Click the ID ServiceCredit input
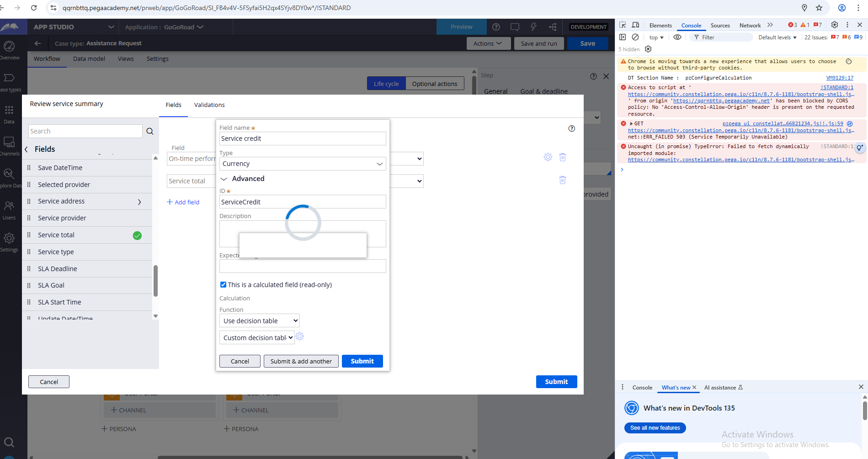 pyautogui.click(x=303, y=202)
